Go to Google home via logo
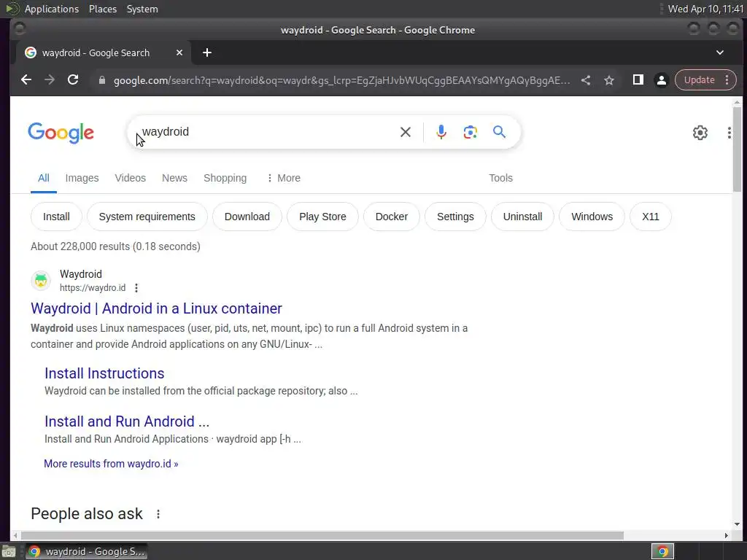Screen dimensions: 747x560 tap(61, 133)
